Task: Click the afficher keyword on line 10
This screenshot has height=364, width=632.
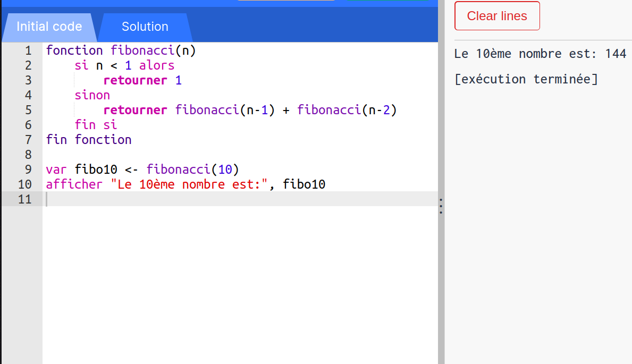Action: click(x=73, y=184)
